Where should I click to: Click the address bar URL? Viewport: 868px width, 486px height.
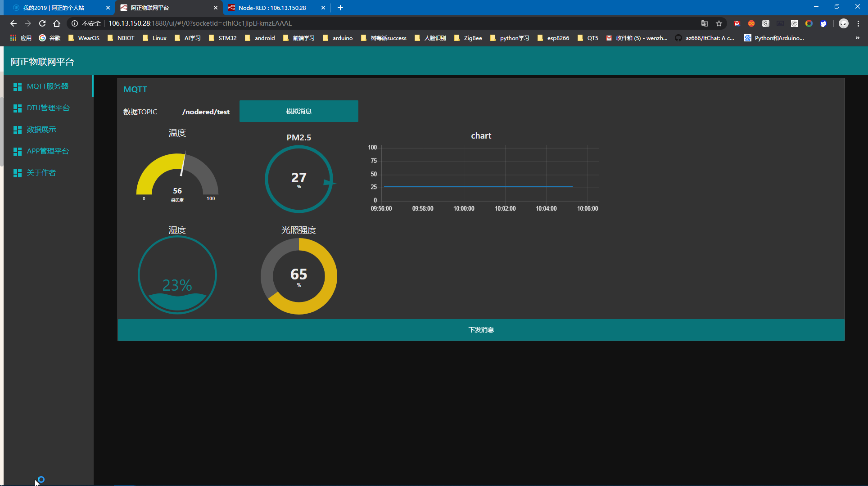(200, 23)
